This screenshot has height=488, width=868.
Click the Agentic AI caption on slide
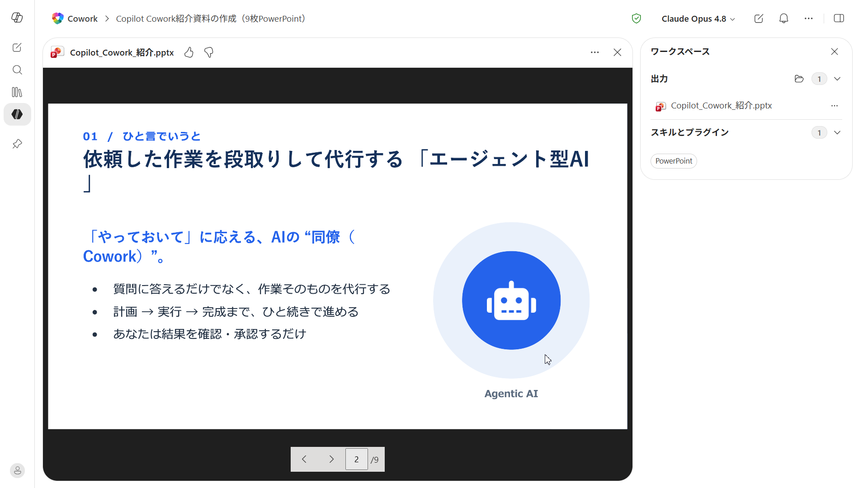pyautogui.click(x=511, y=394)
